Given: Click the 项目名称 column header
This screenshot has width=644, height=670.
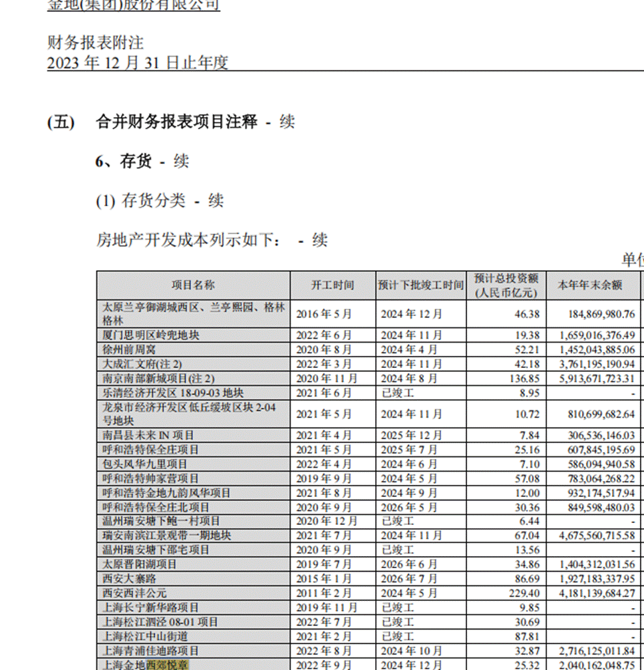Looking at the screenshot, I should coord(193,285).
